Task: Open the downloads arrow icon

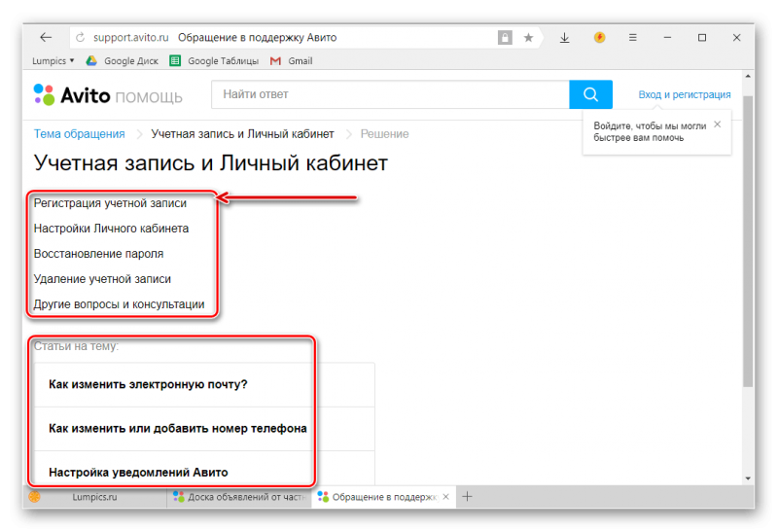Action: coord(565,38)
